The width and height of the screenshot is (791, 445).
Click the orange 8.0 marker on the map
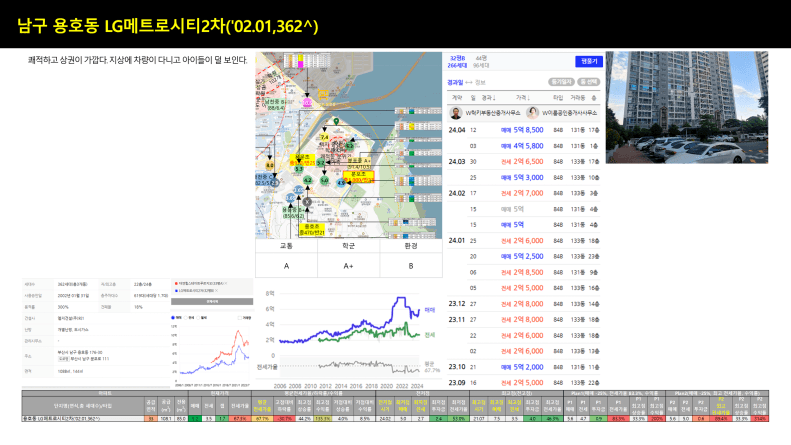tap(270, 165)
